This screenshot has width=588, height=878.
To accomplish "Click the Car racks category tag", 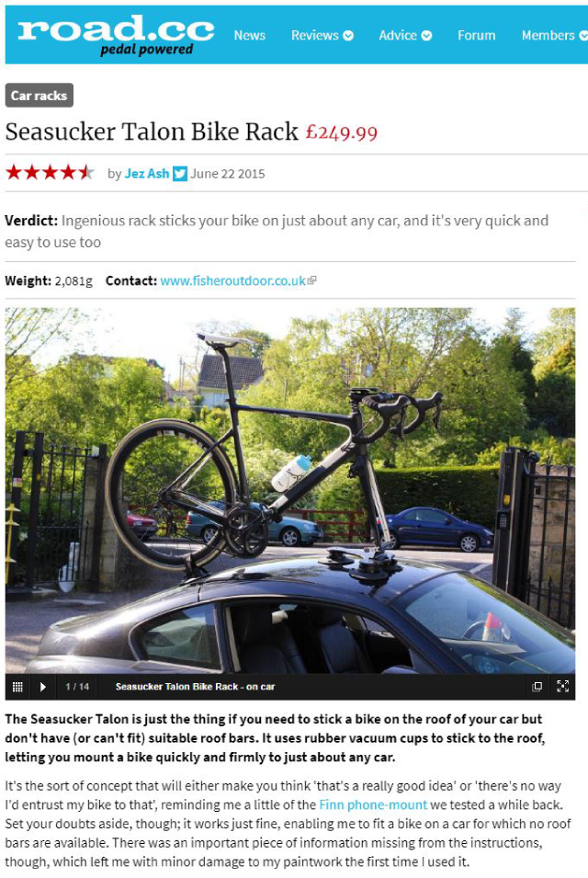I will point(40,96).
